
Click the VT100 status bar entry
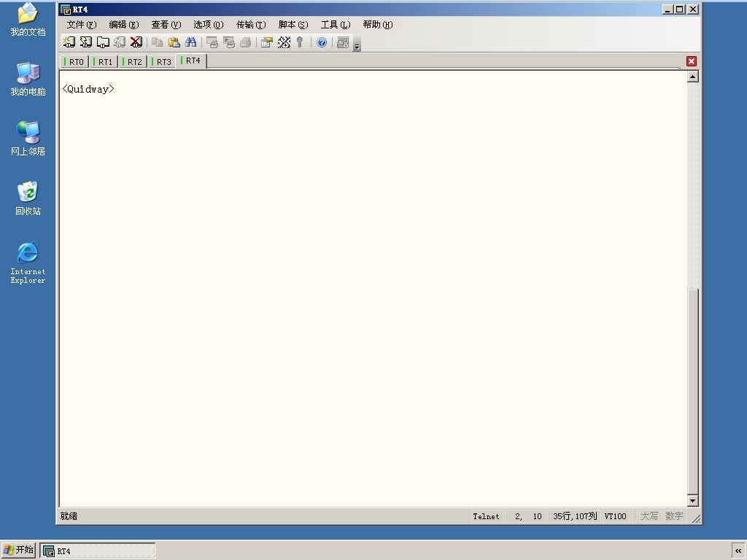615,516
